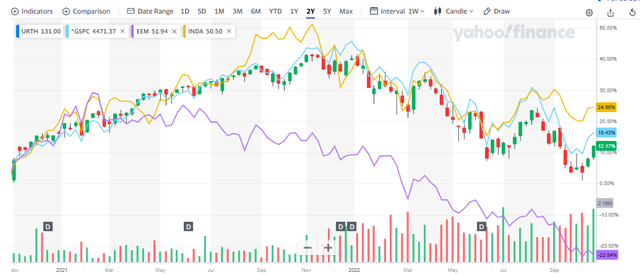Click dividend marker D near June 2021
The width and height of the screenshot is (644, 275).
pyautogui.click(x=189, y=226)
